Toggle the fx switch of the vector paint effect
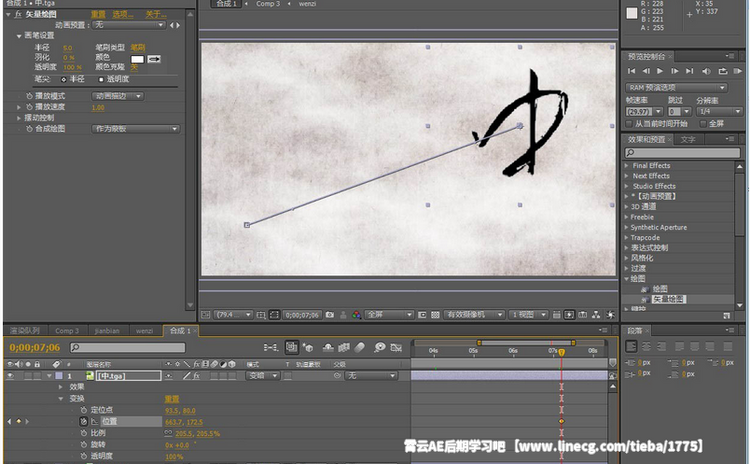Screen dimensions: 750x464 click(x=18, y=14)
